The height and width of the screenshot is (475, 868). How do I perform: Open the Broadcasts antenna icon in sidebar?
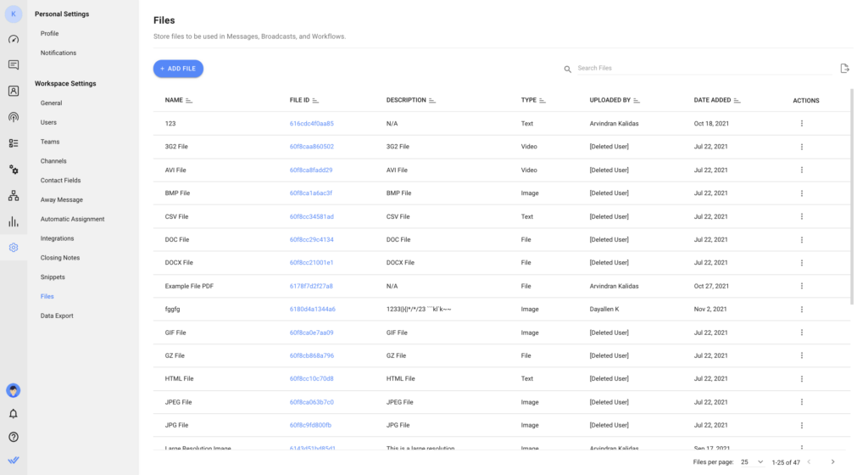(x=14, y=117)
